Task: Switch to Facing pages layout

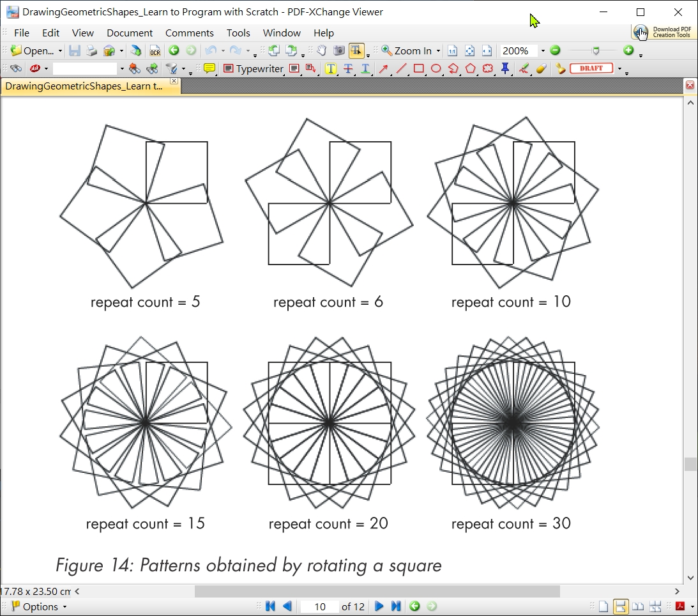Action: [639, 606]
